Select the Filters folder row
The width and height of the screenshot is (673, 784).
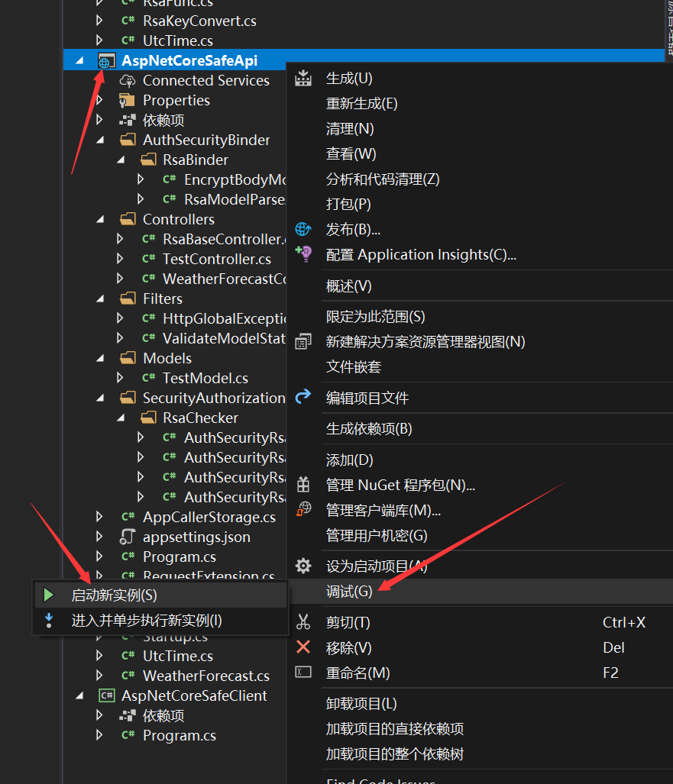(x=163, y=298)
